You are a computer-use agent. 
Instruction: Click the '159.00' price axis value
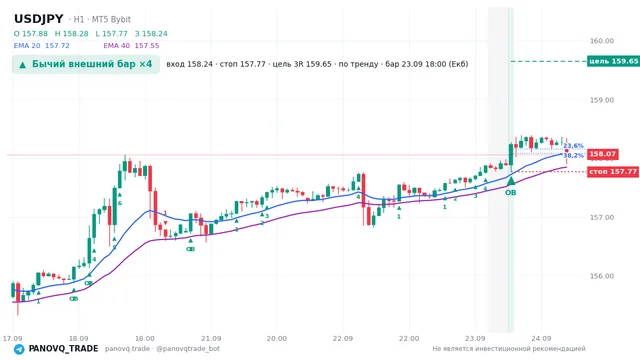coord(602,100)
